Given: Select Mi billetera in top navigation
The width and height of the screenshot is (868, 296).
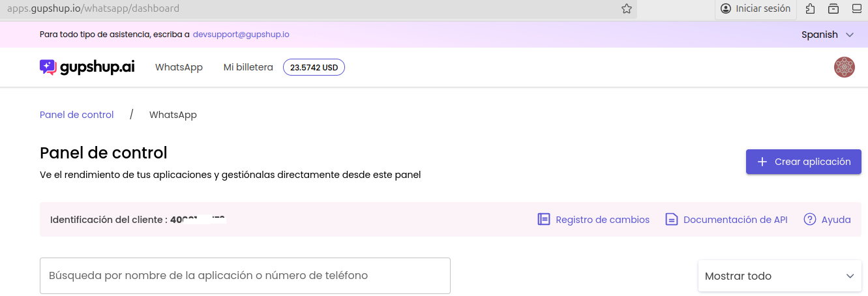Looking at the screenshot, I should tap(248, 67).
